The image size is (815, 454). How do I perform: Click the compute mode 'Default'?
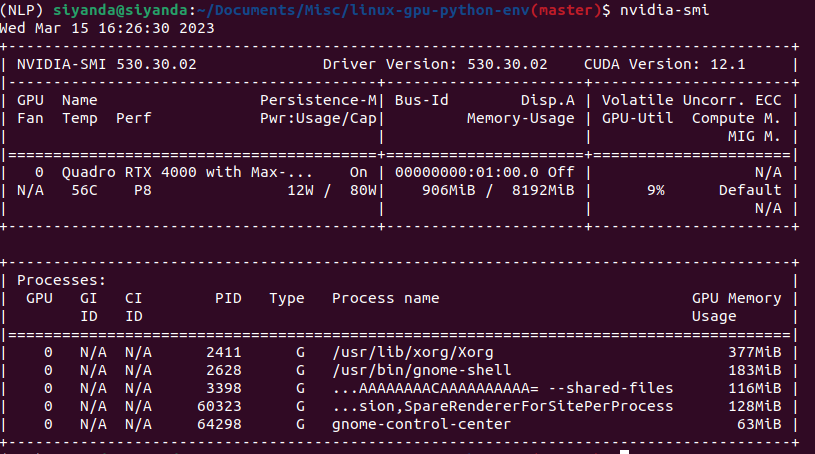[750, 190]
